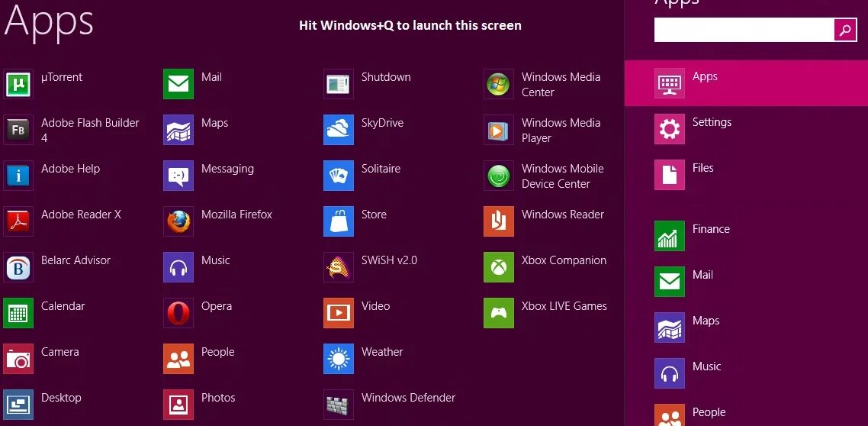The image size is (868, 426).
Task: Launch the SWiSH v2.0 icon
Action: [x=338, y=267]
